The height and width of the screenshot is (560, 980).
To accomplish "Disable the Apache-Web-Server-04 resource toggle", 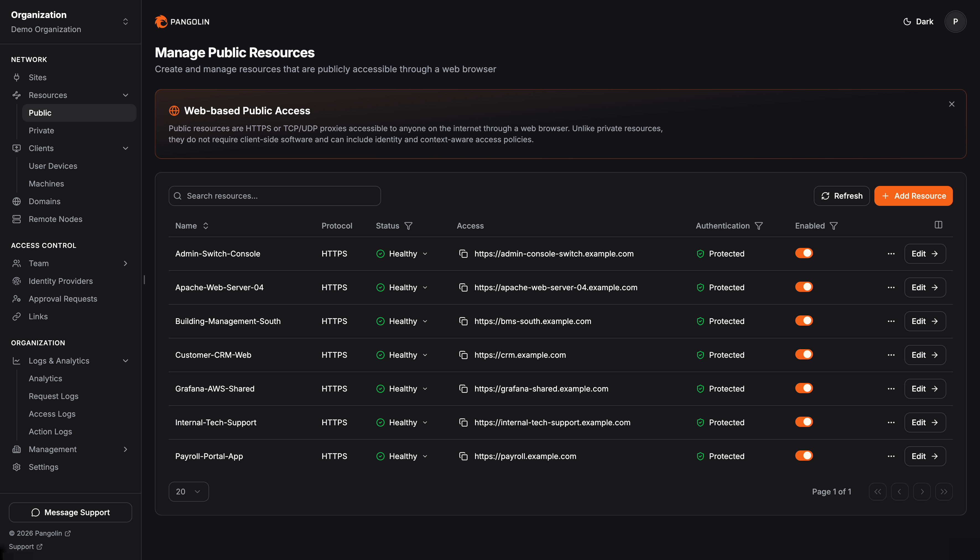I will (x=804, y=287).
